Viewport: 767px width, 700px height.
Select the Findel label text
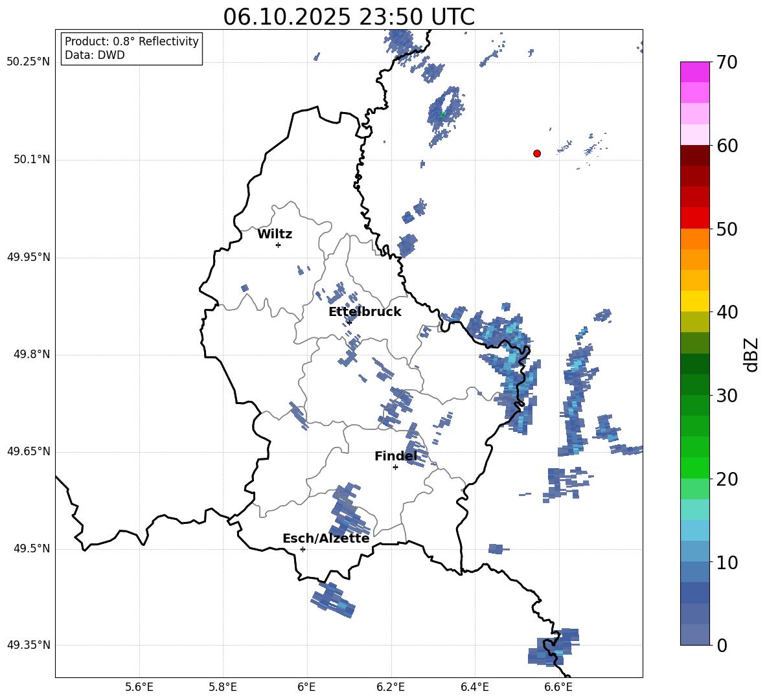click(396, 456)
